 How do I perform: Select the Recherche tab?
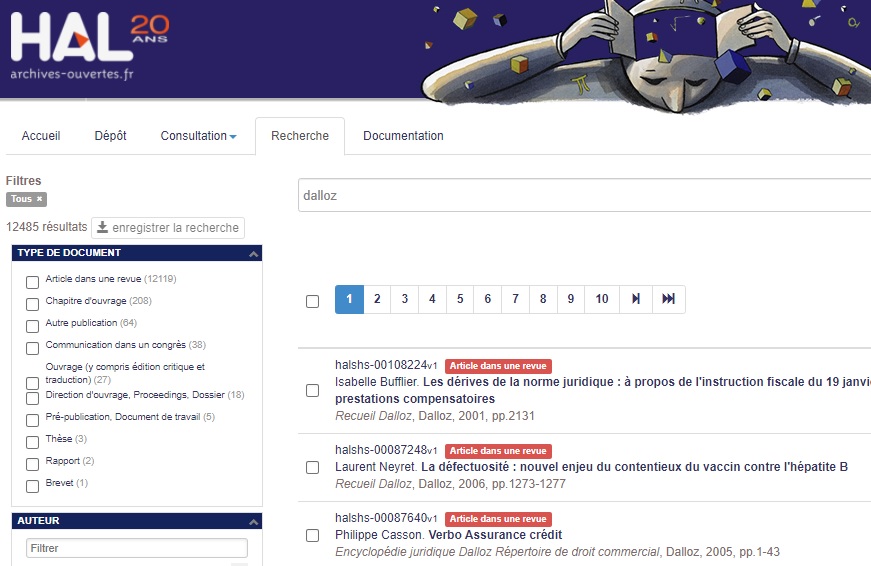300,136
